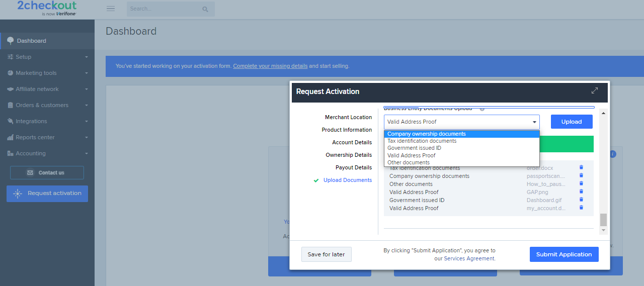Remove the How_to_paus file via trash
The image size is (644, 286).
[x=581, y=183]
